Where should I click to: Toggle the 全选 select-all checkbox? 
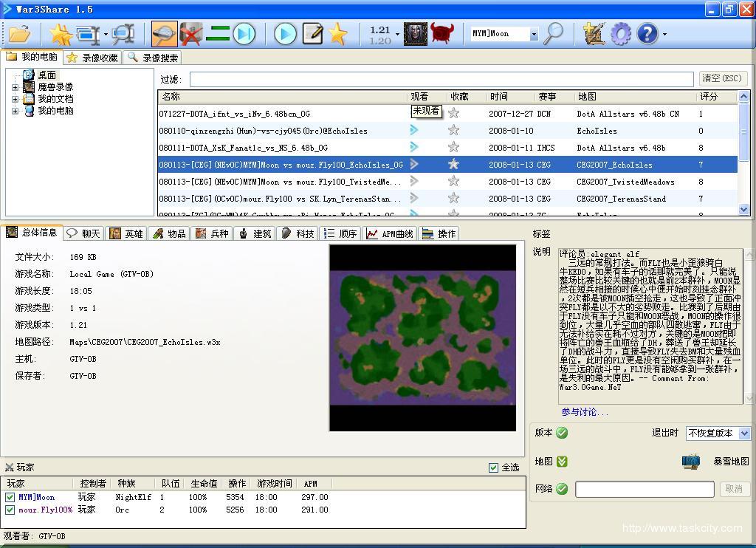point(493,467)
